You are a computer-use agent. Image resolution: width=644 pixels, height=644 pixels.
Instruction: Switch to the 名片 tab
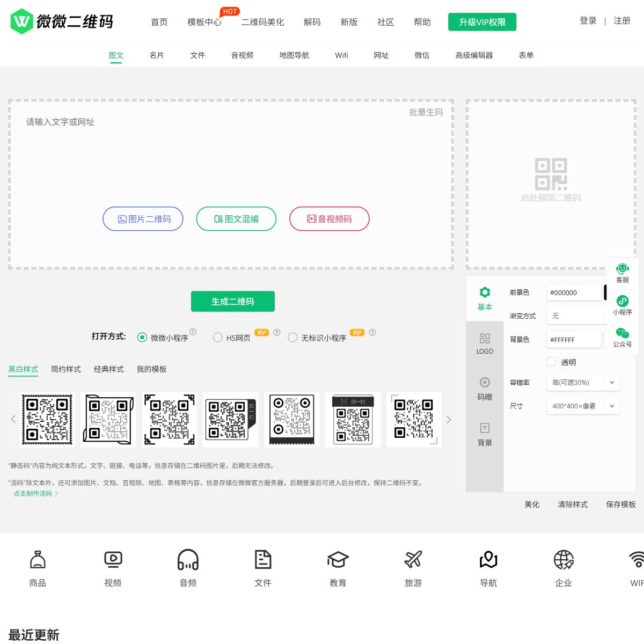point(157,55)
